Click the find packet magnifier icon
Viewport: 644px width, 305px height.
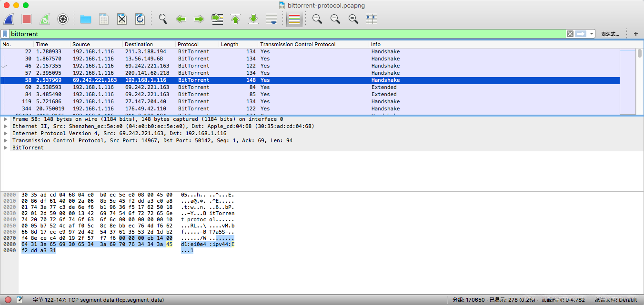[x=163, y=19]
